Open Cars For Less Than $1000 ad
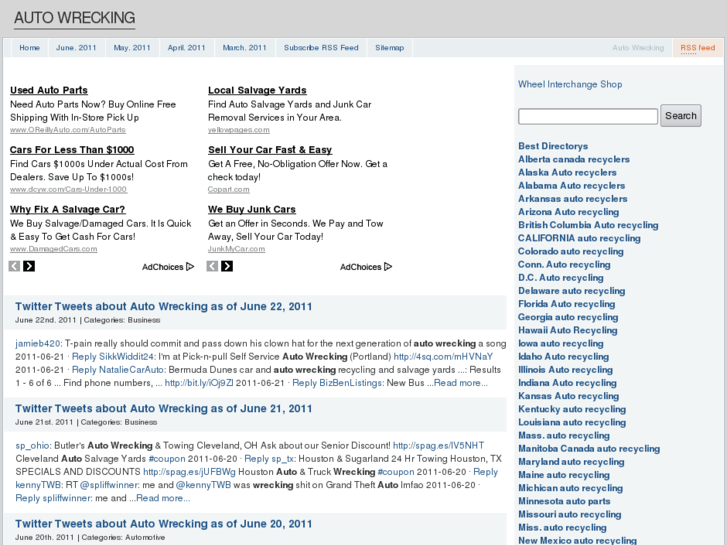 click(x=72, y=150)
